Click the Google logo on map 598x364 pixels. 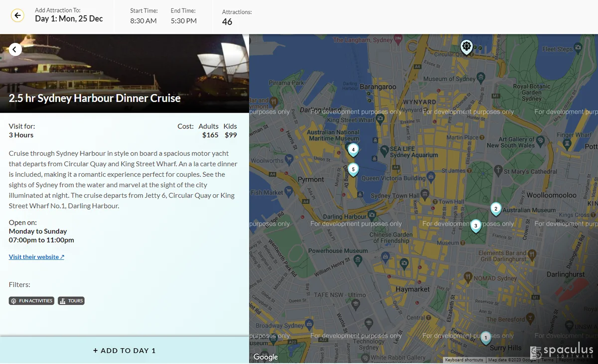coord(266,357)
